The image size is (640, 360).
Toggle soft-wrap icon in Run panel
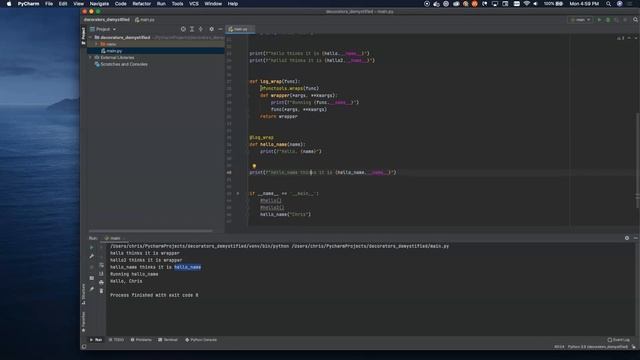(x=101, y=265)
